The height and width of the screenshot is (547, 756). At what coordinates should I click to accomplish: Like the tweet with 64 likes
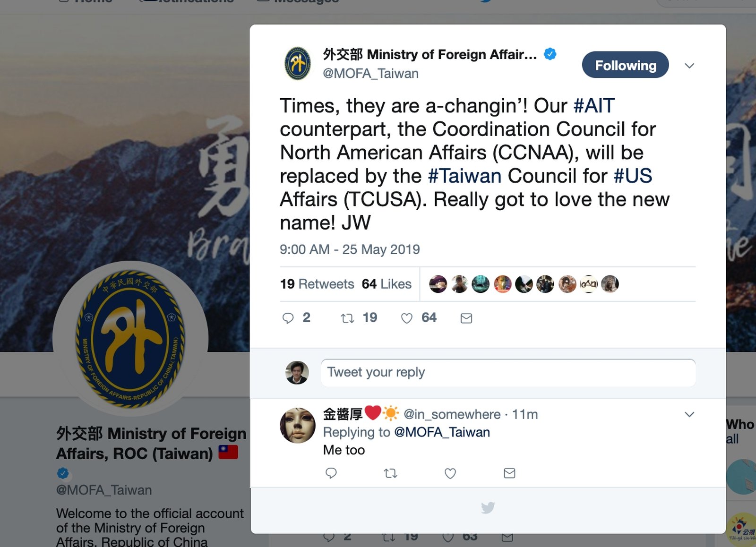(x=407, y=318)
